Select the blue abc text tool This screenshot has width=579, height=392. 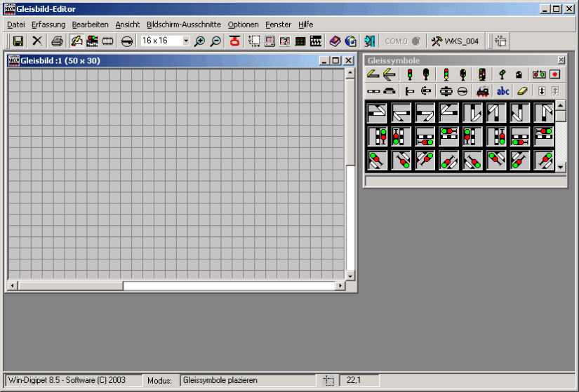(x=503, y=90)
